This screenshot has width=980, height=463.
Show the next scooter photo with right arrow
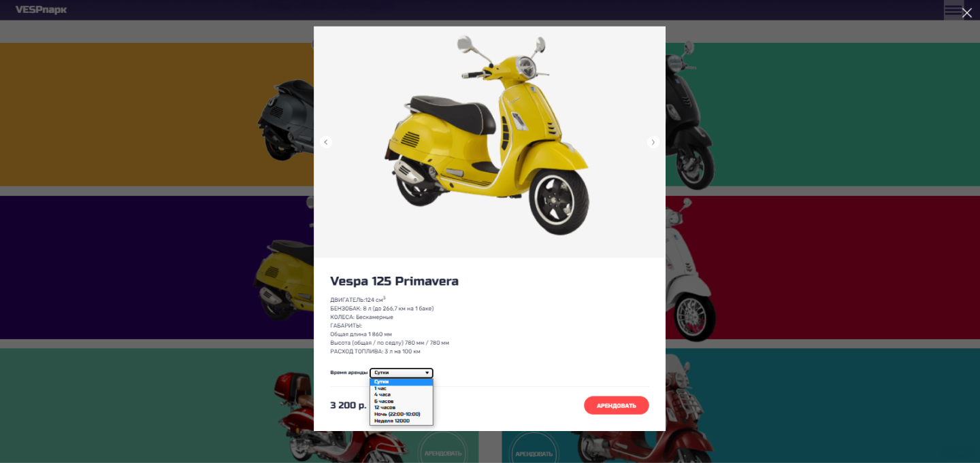(x=653, y=142)
